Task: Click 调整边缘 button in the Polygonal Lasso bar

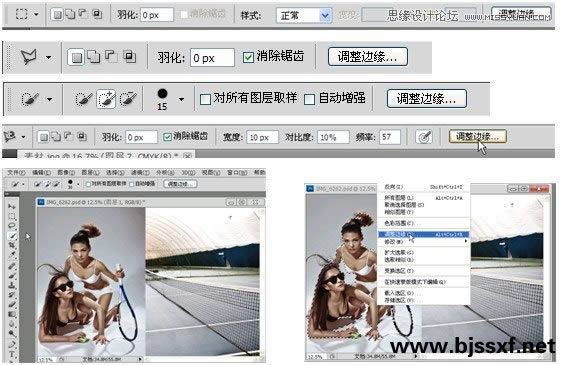Action: tap(368, 57)
